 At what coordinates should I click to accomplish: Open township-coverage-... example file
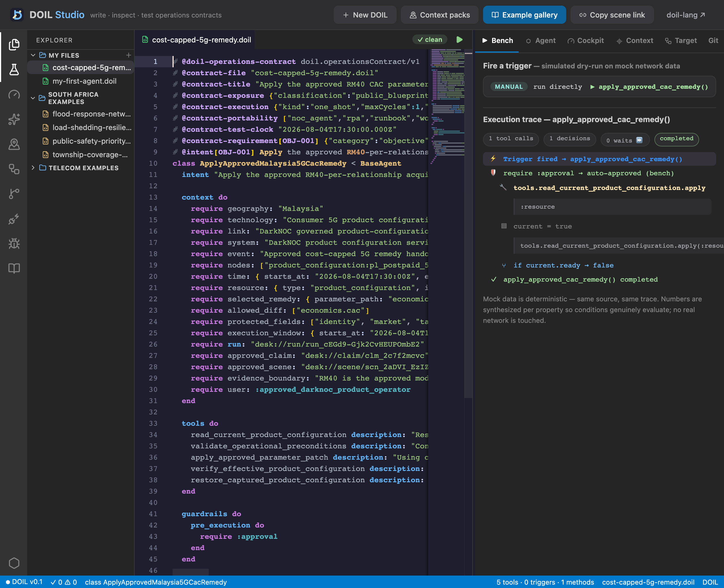[x=81, y=154]
